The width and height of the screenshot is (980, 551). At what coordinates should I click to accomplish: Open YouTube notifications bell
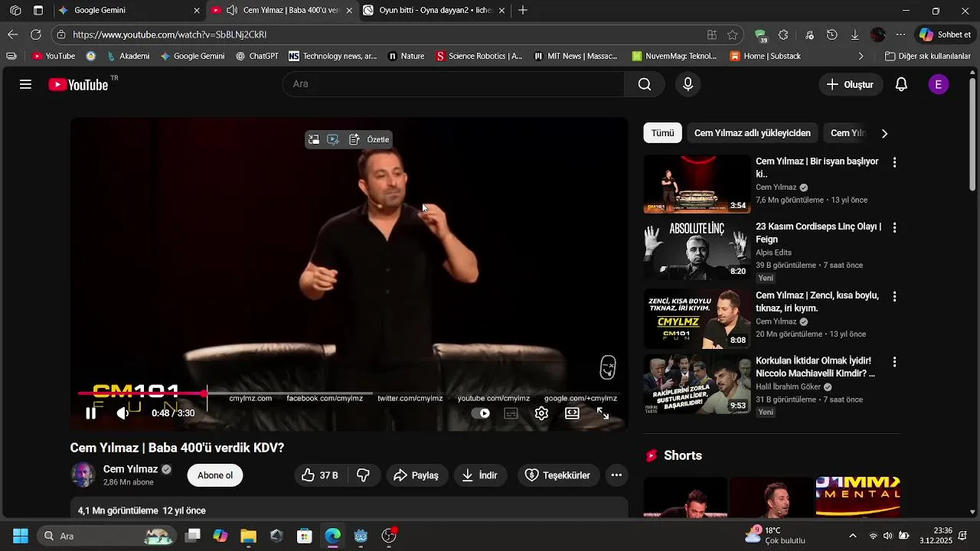coord(901,84)
